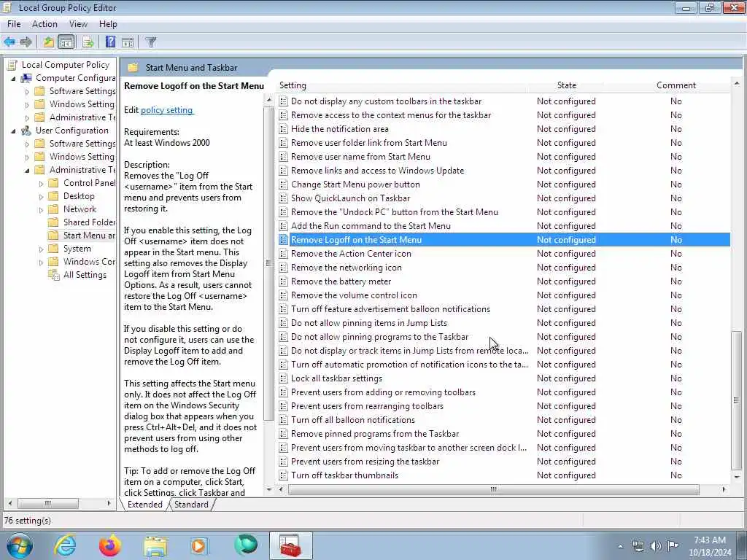Select Turn off all balloon notifications setting

tap(503, 420)
